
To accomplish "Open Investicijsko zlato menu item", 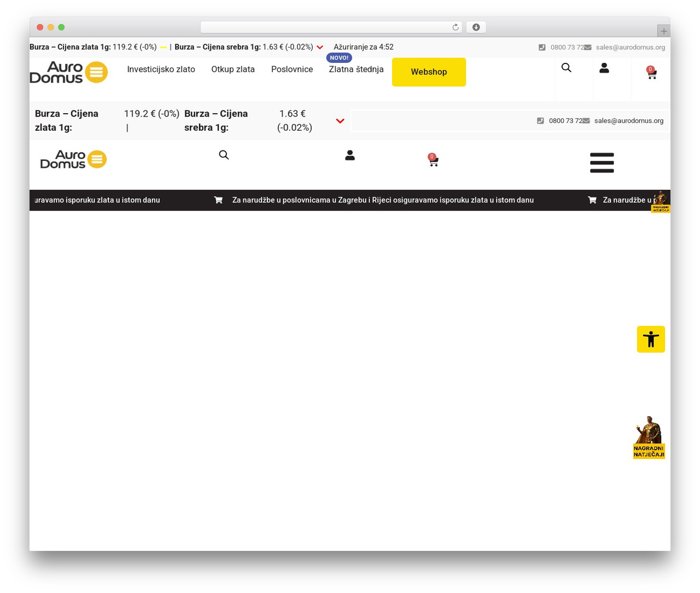I will pyautogui.click(x=161, y=69).
